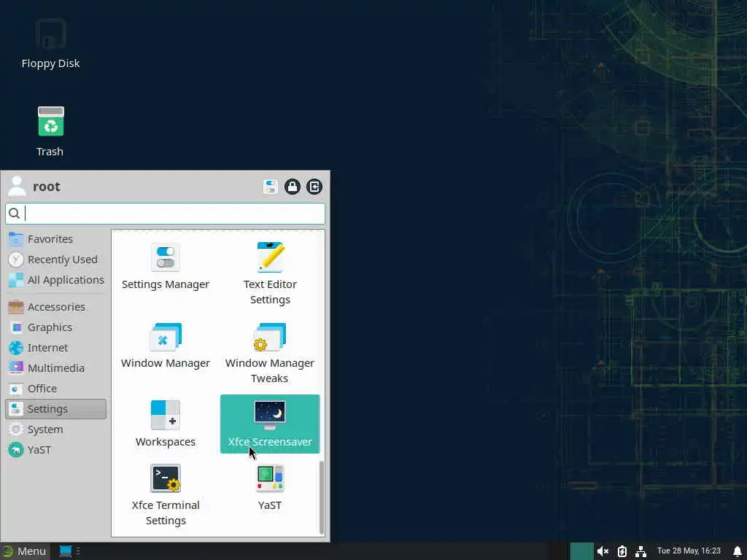Image resolution: width=747 pixels, height=560 pixels.
Task: Show All Applications category
Action: 55,280
